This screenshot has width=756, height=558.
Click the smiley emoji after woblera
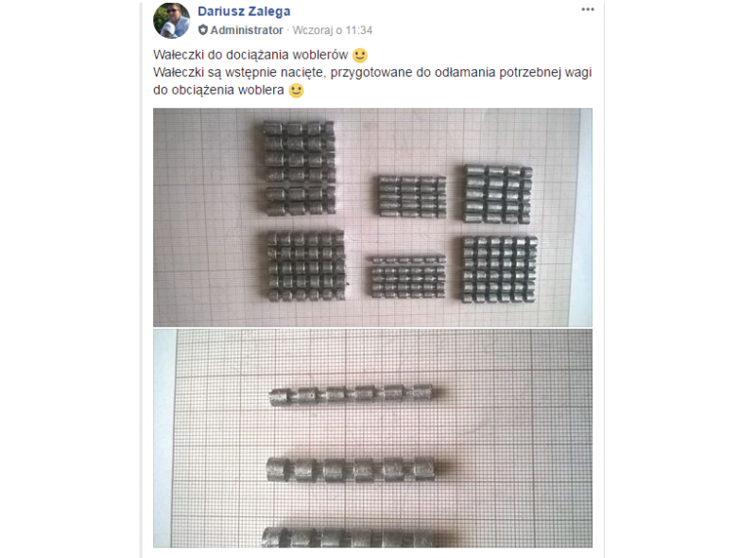296,90
